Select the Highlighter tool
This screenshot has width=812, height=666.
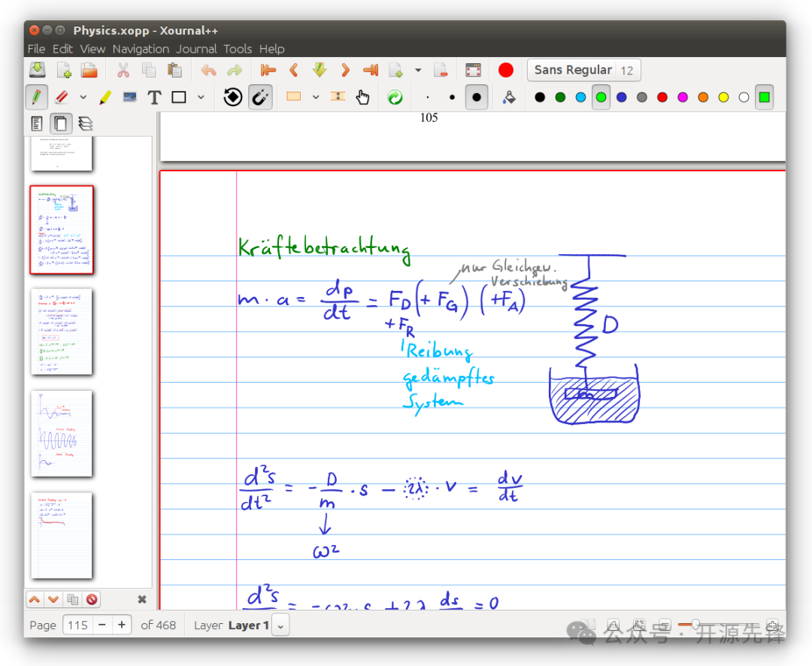point(105,97)
